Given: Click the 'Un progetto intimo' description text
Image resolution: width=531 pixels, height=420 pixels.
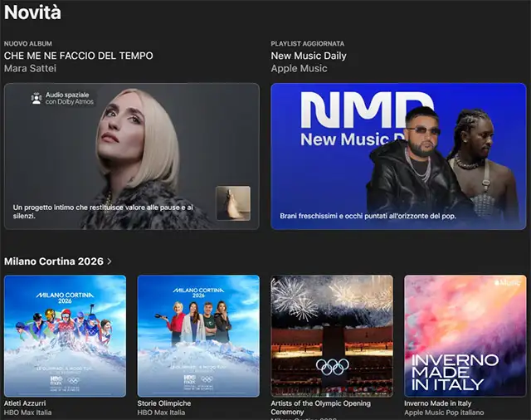Looking at the screenshot, I should click(103, 212).
